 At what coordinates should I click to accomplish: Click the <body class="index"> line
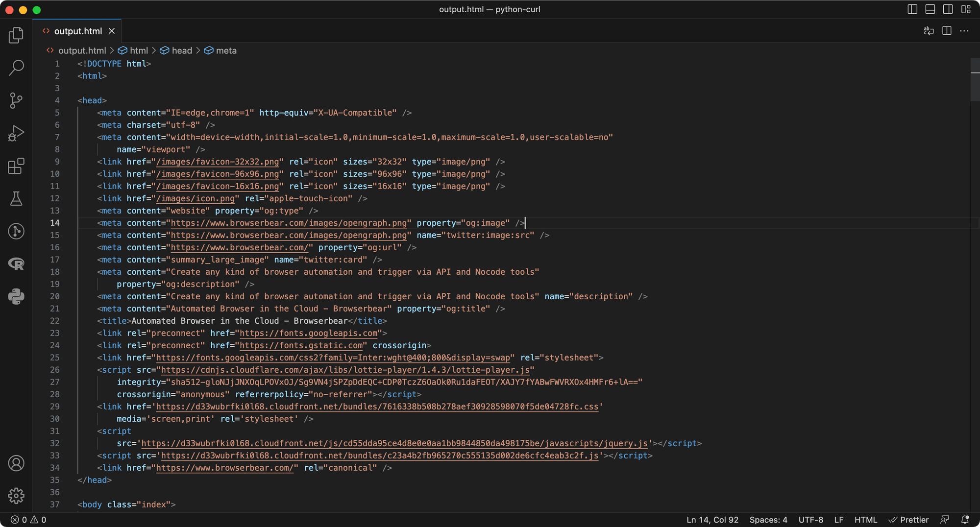pos(126,504)
